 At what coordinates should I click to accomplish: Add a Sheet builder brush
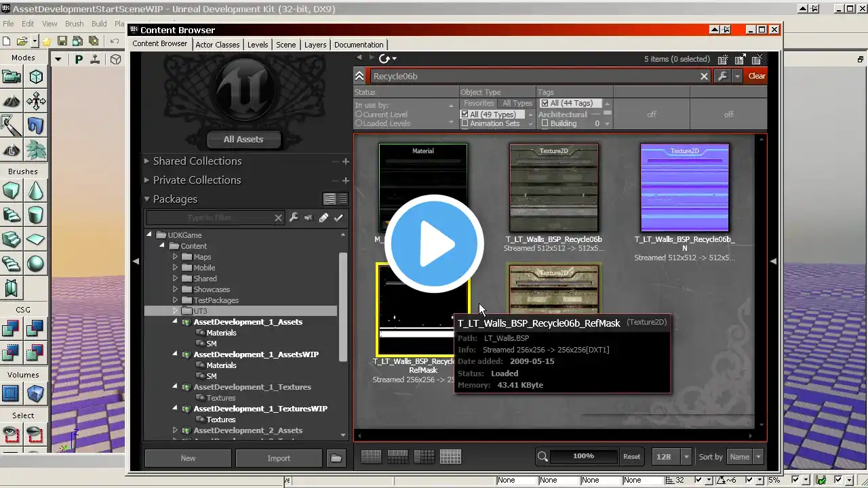(36, 239)
